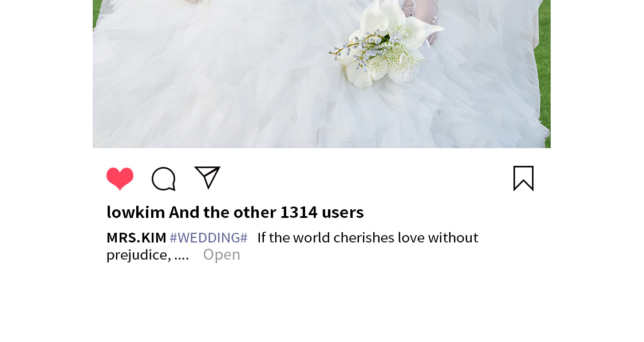
Task: Expand caption with the Open link
Action: [x=222, y=254]
